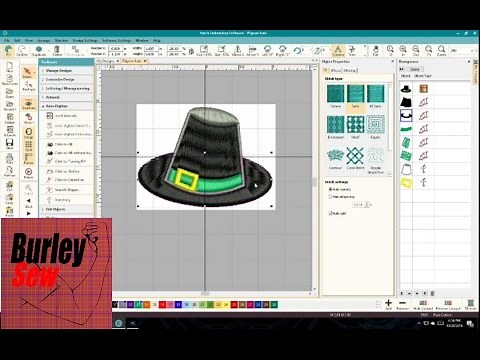
Task: Expand the Edit Objects section
Action: coord(67,209)
